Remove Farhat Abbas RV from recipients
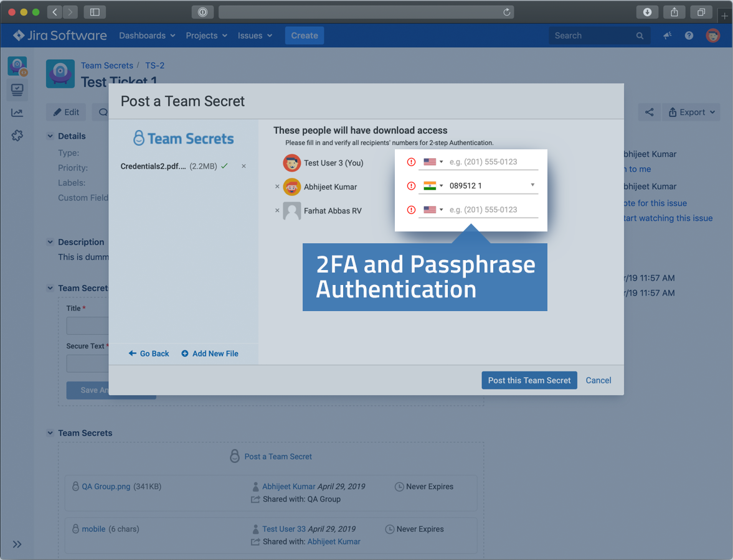Image resolution: width=733 pixels, height=560 pixels. [x=277, y=211]
